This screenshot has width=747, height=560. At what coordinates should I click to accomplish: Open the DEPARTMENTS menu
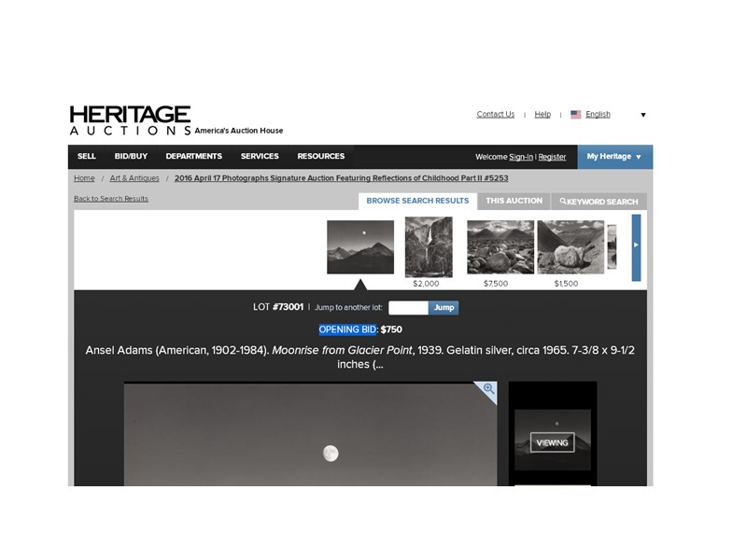coord(194,156)
